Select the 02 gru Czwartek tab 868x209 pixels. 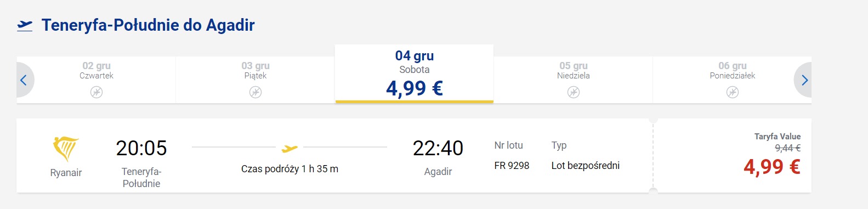pyautogui.click(x=97, y=80)
